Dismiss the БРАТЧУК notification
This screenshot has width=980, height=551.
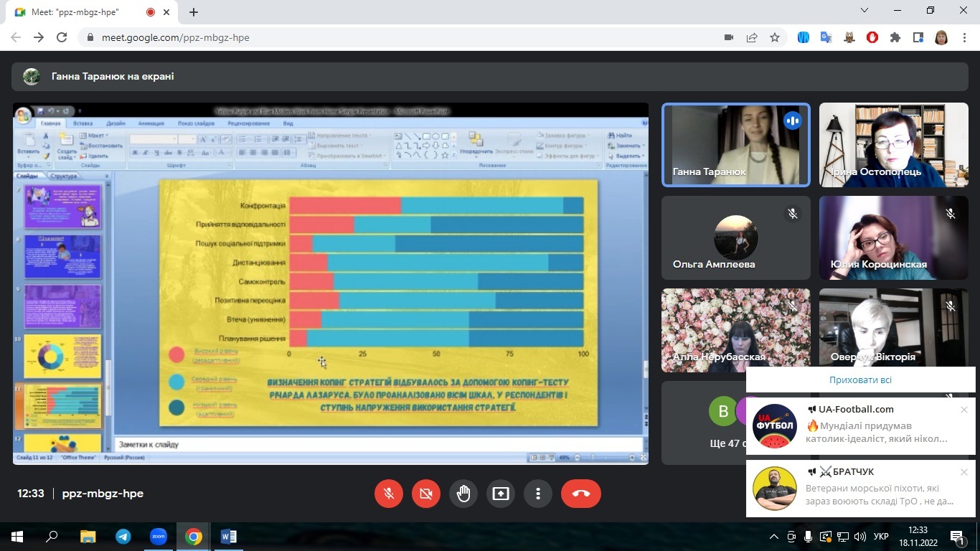964,472
